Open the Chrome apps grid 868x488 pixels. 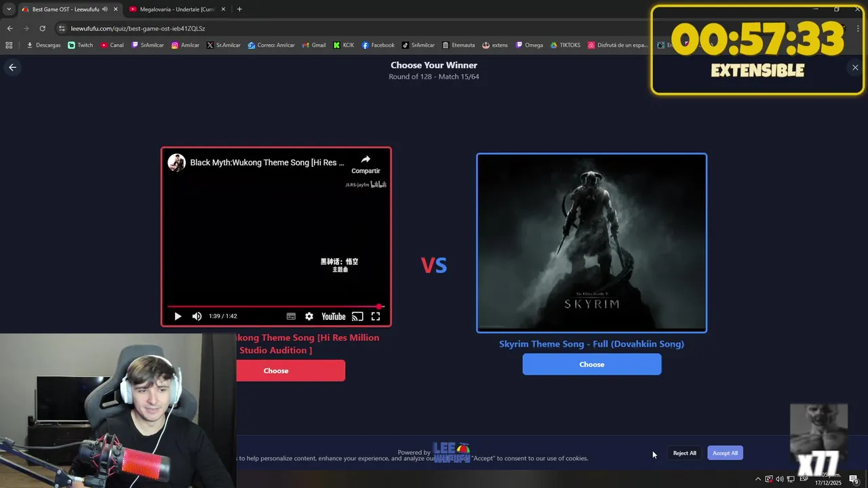9,45
